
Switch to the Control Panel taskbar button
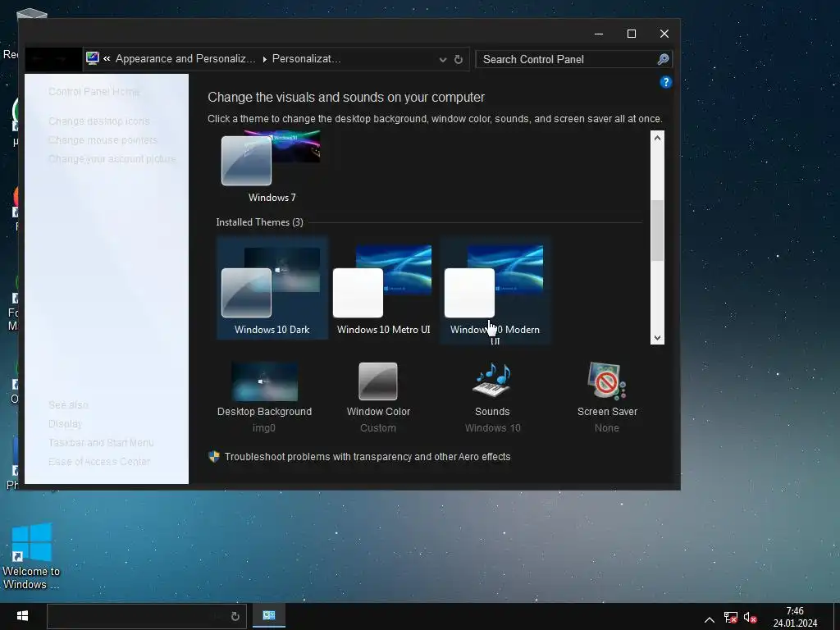[x=269, y=616]
